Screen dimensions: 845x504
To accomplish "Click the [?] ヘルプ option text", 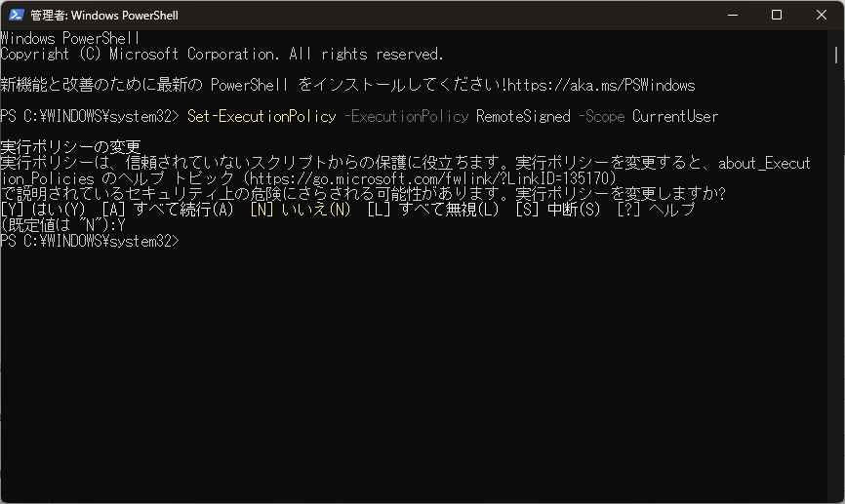I will click(x=656, y=210).
